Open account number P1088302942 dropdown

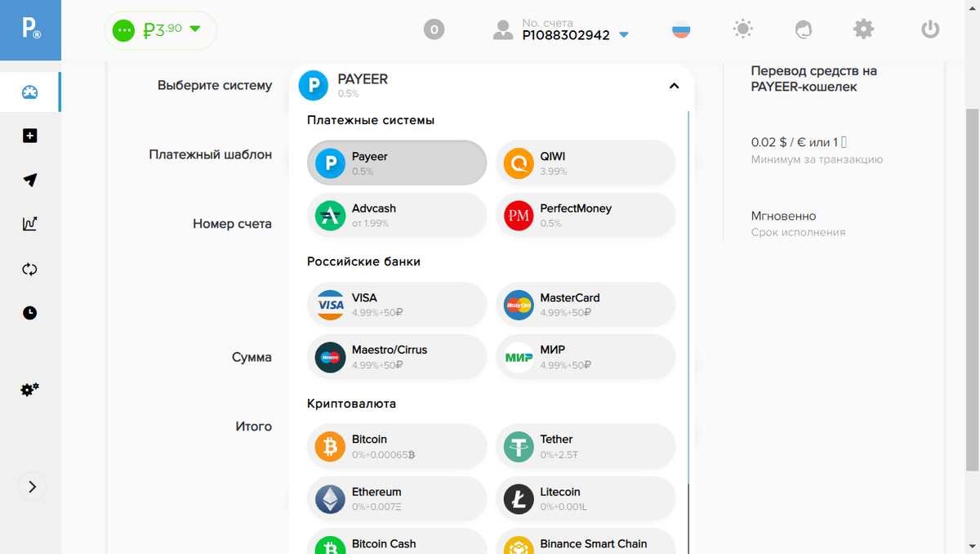click(576, 35)
